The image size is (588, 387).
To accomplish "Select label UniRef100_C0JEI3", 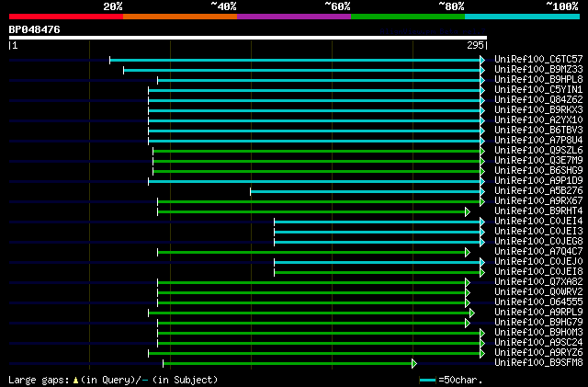I will (x=538, y=232).
